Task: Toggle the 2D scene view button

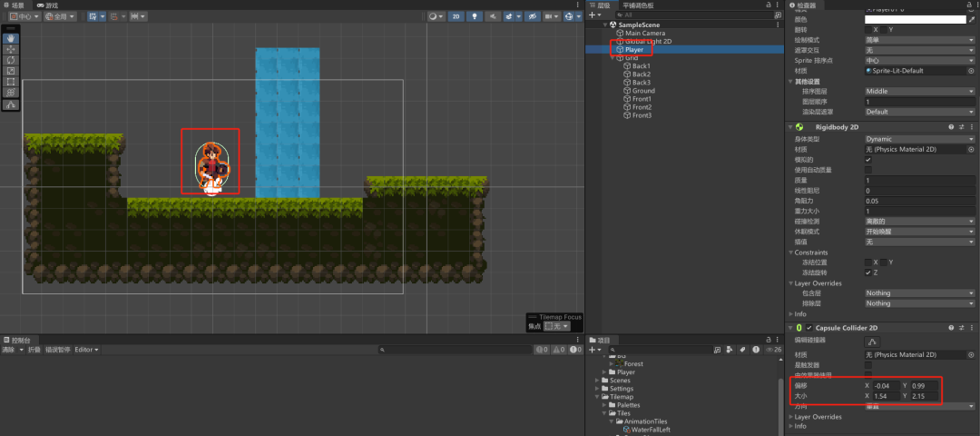Action: coord(456,17)
